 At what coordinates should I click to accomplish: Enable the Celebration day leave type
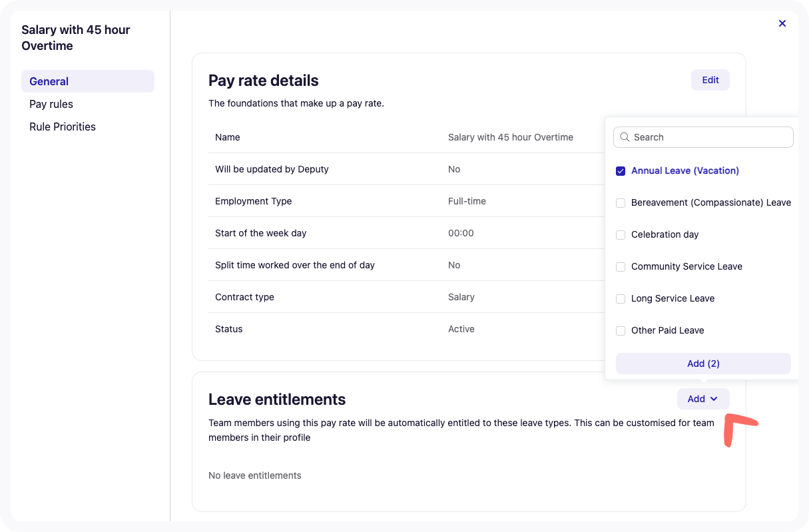pos(621,234)
